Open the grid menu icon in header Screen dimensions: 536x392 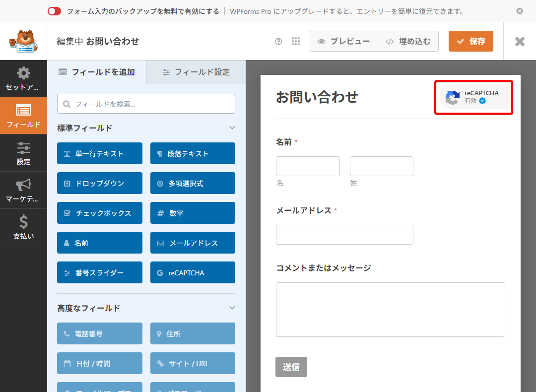[296, 42]
